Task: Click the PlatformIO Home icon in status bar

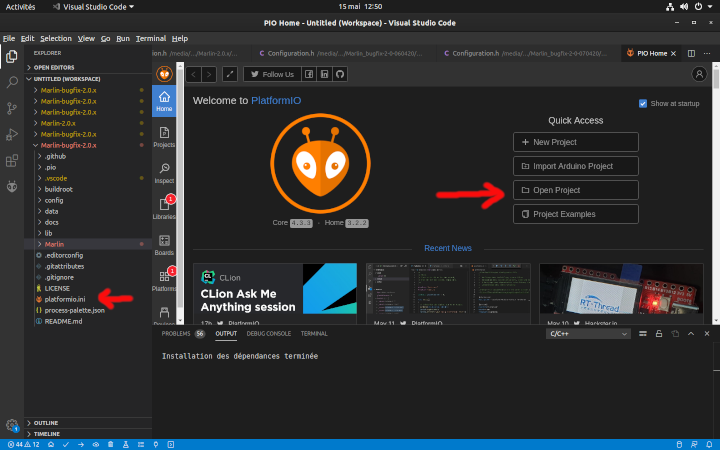Action: coord(51,444)
